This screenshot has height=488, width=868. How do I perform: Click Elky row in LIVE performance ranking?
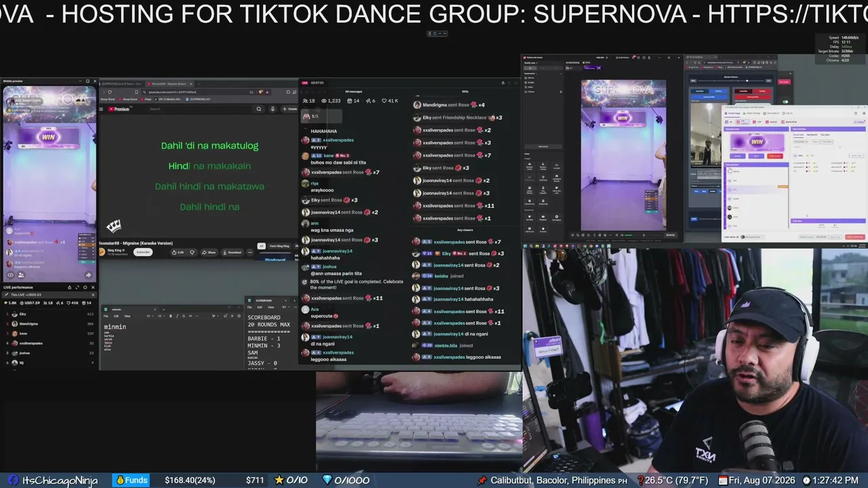[x=49, y=314]
